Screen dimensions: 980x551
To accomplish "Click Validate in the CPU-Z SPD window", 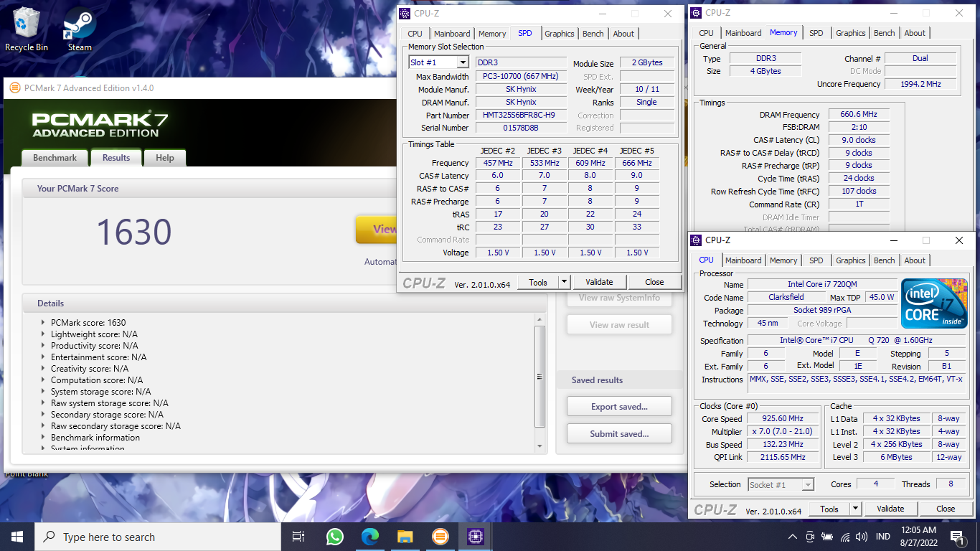I will click(599, 282).
